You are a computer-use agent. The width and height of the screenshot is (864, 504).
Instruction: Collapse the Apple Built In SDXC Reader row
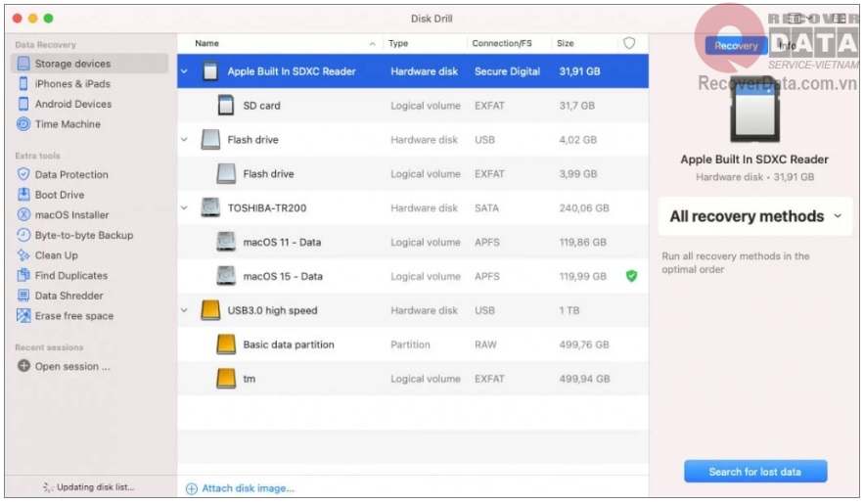[185, 71]
